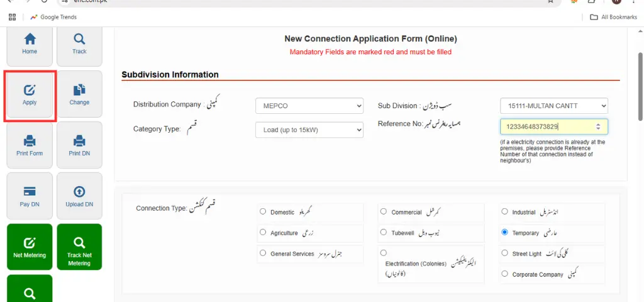This screenshot has width=644, height=302.
Task: Open the Track Net Metering tile
Action: click(x=79, y=247)
